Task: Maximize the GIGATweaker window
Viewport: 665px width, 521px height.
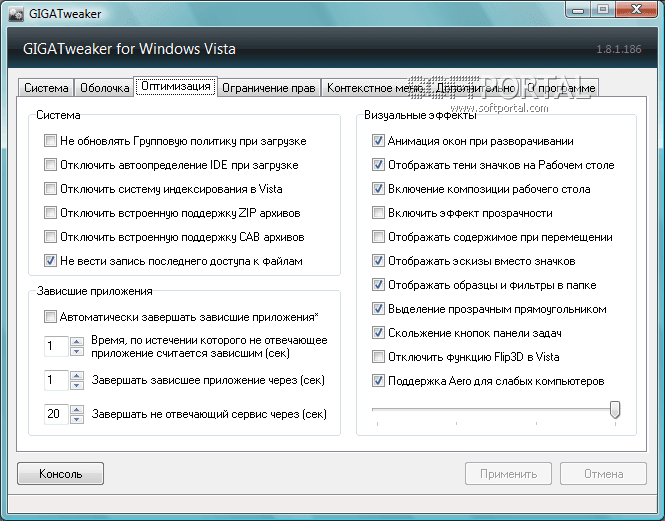Action: click(x=603, y=10)
